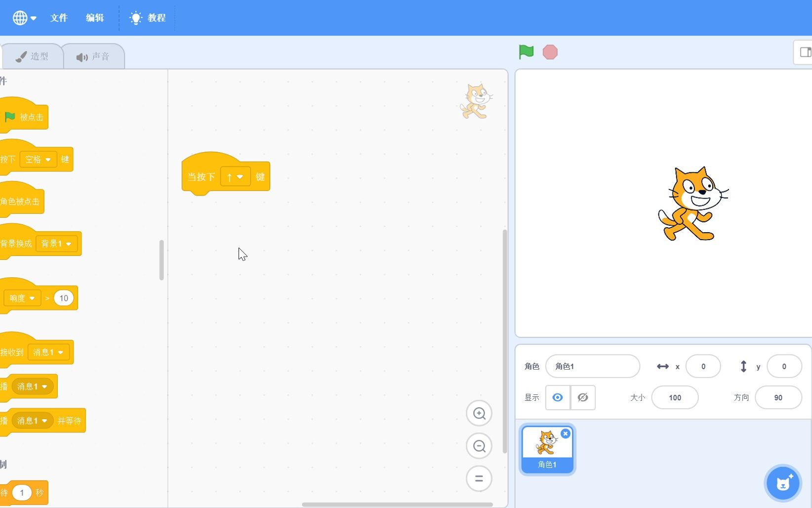Image resolution: width=812 pixels, height=508 pixels.
Task: Open the 空格 key dropdown in the palette
Action: [39, 159]
